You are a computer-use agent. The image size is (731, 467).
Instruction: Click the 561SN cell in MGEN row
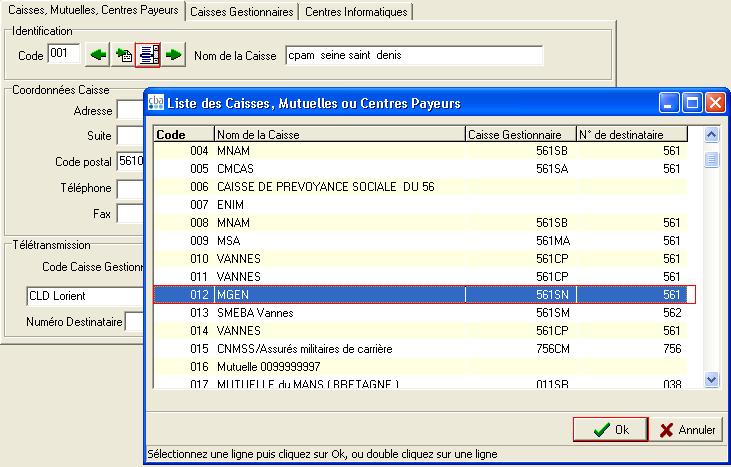[x=521, y=295]
